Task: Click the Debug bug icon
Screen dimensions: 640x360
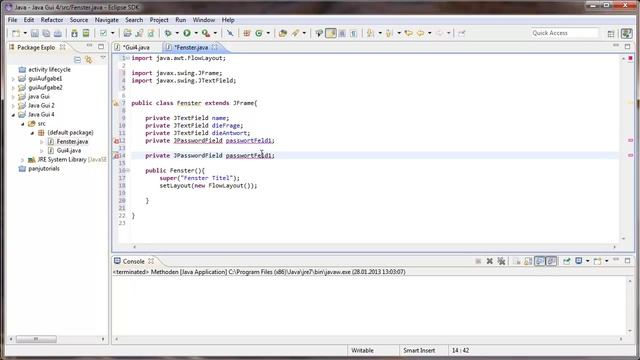Action: (168, 33)
